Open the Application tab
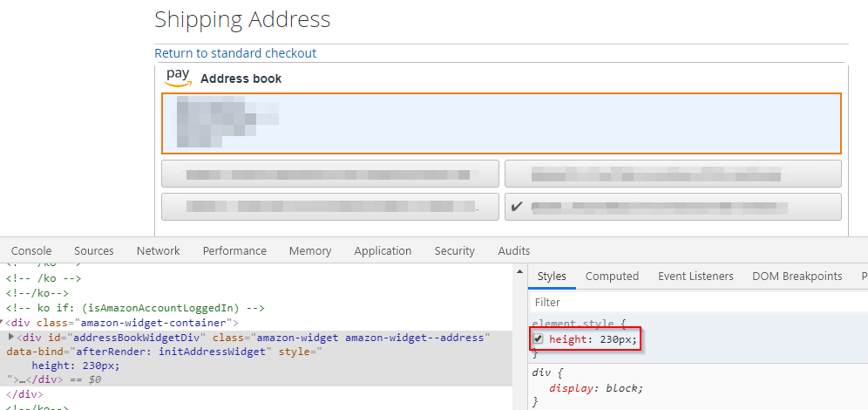Screen dimensions: 868x410 click(x=383, y=250)
